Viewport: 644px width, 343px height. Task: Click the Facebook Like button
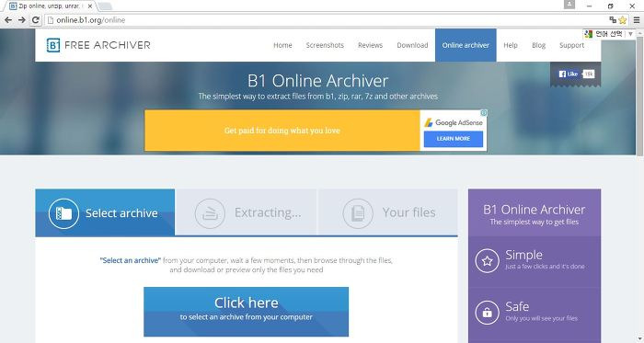point(569,74)
